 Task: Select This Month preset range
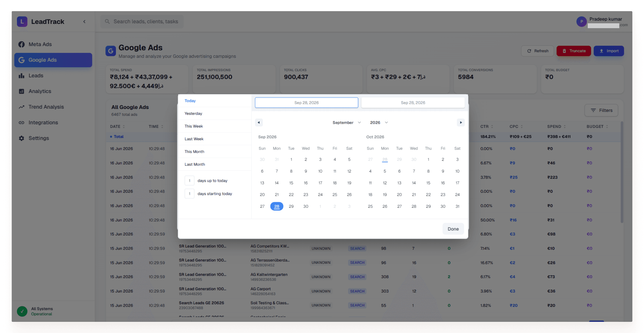(x=215, y=152)
